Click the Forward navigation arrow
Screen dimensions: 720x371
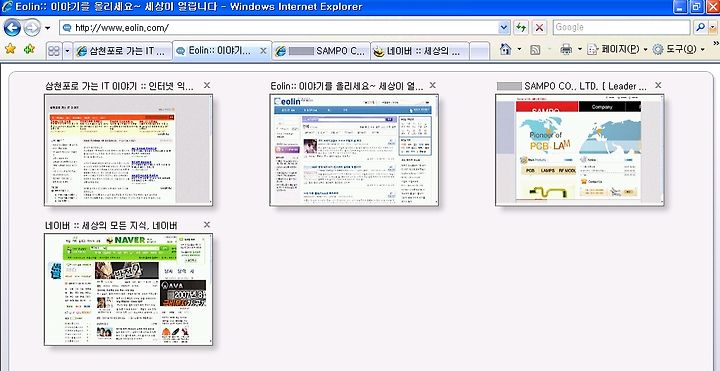[32, 28]
